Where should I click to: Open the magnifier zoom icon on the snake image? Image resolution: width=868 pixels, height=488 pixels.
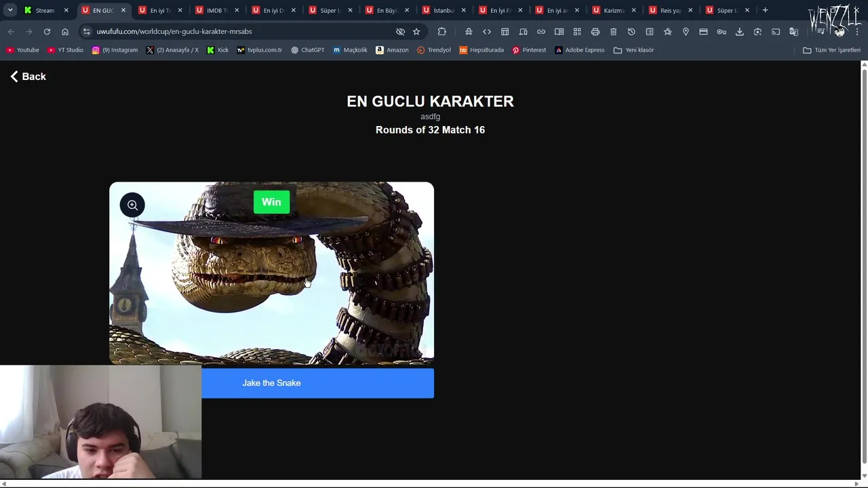(x=132, y=205)
